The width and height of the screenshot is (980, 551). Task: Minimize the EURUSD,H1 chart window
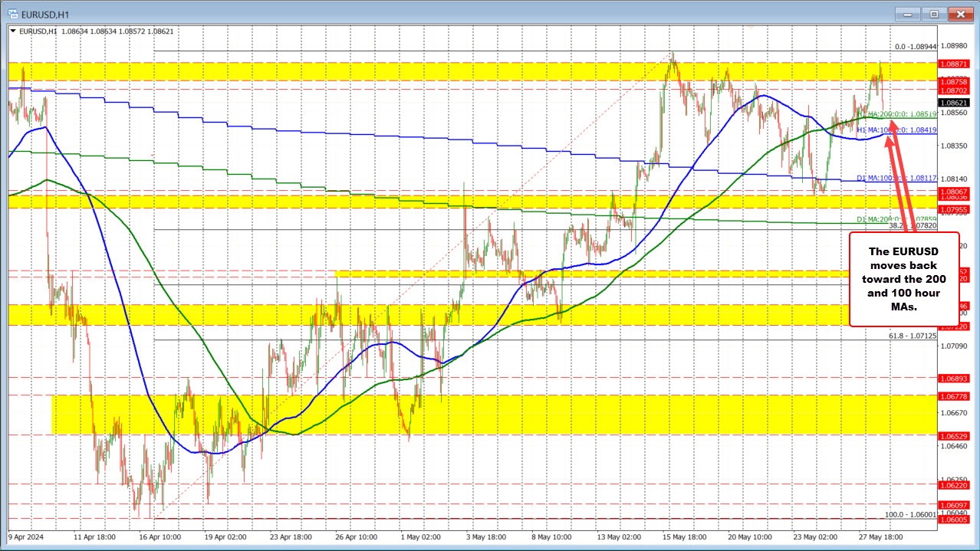906,14
